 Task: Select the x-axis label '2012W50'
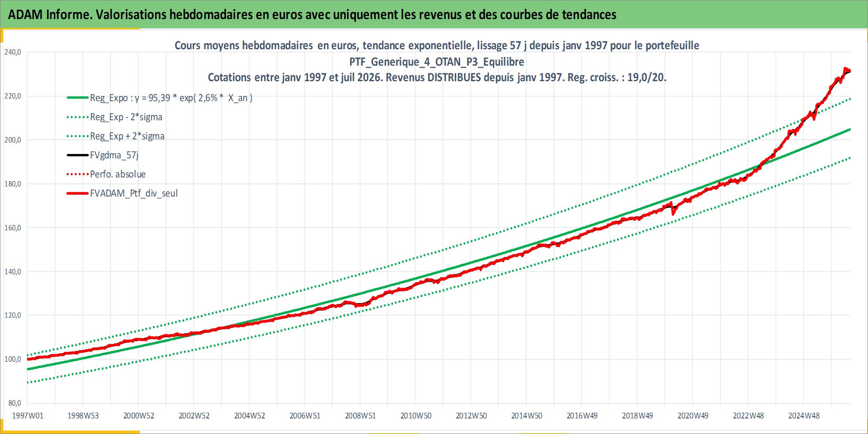pos(471,416)
